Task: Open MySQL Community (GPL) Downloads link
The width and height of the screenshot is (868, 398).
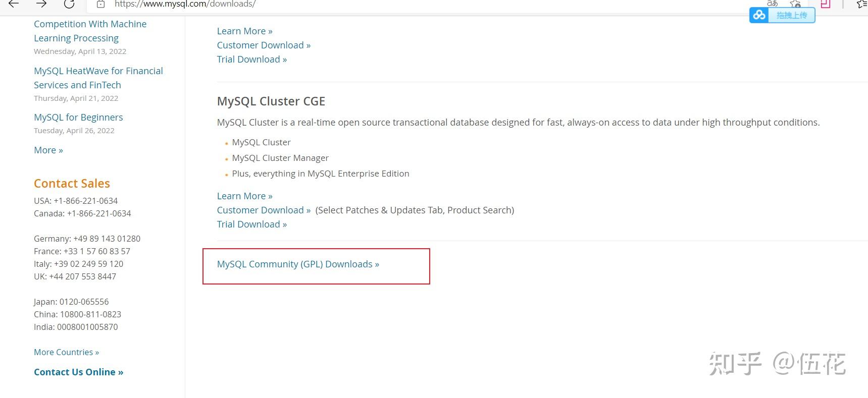Action: click(298, 264)
